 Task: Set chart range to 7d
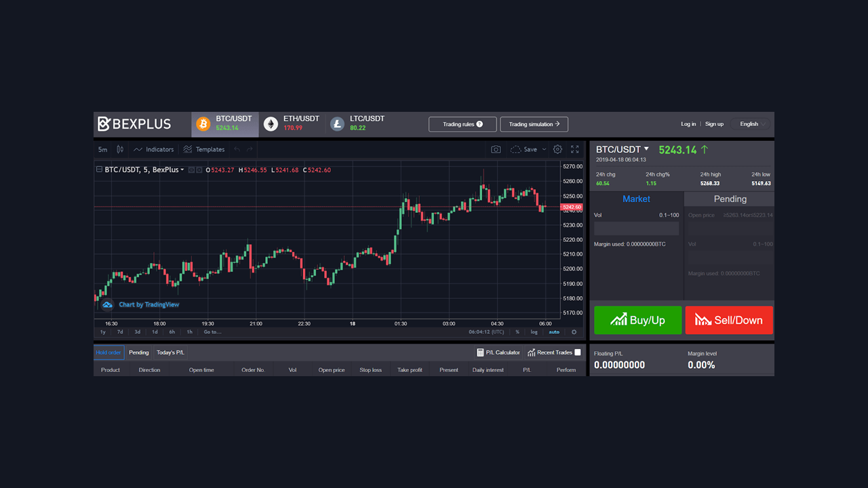(x=120, y=332)
